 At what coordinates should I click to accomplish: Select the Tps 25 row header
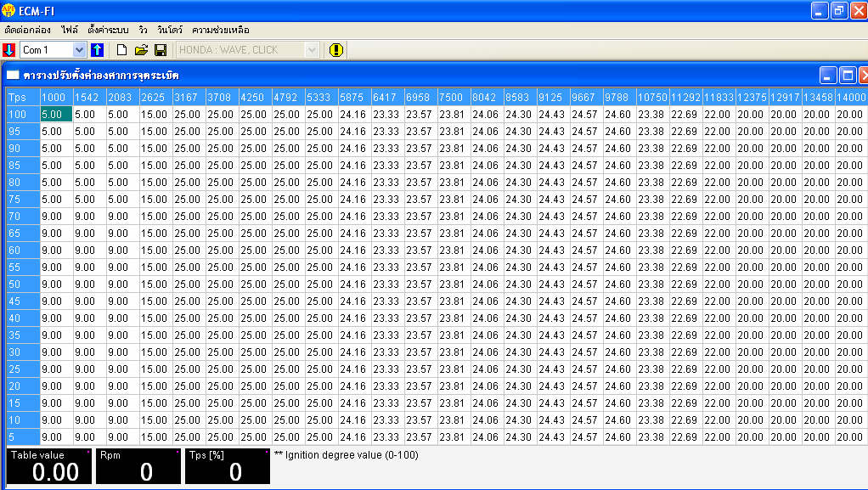23,369
